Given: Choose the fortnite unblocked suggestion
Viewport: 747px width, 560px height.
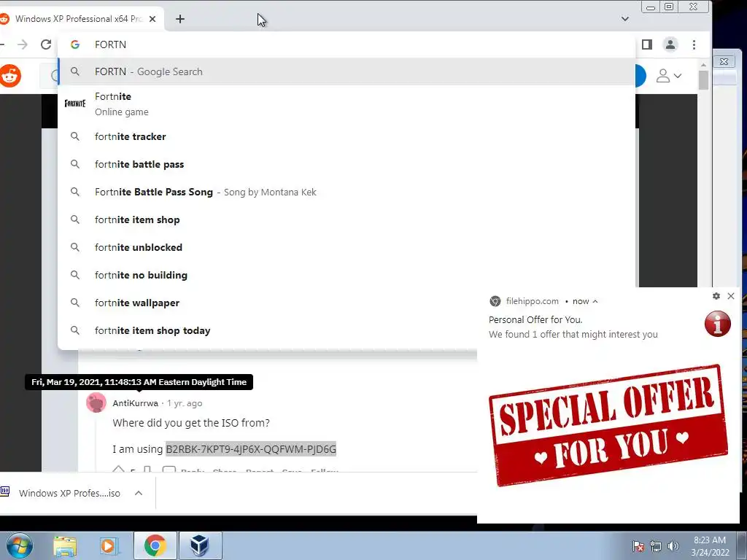Looking at the screenshot, I should [x=347, y=247].
